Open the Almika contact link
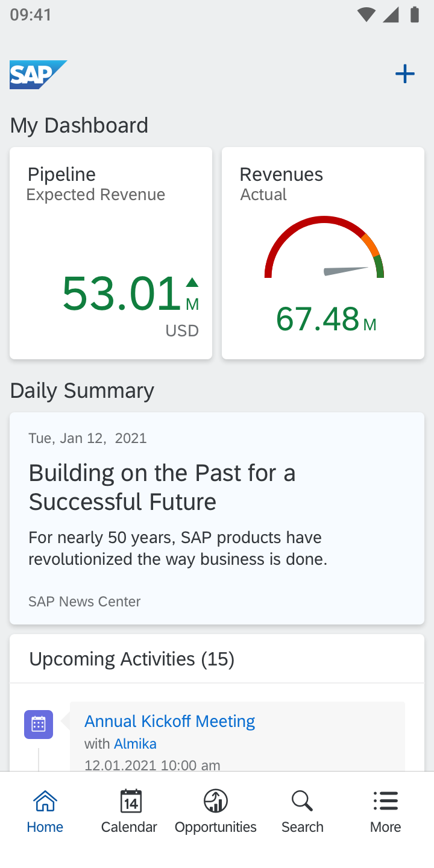This screenshot has width=434, height=868. point(135,743)
